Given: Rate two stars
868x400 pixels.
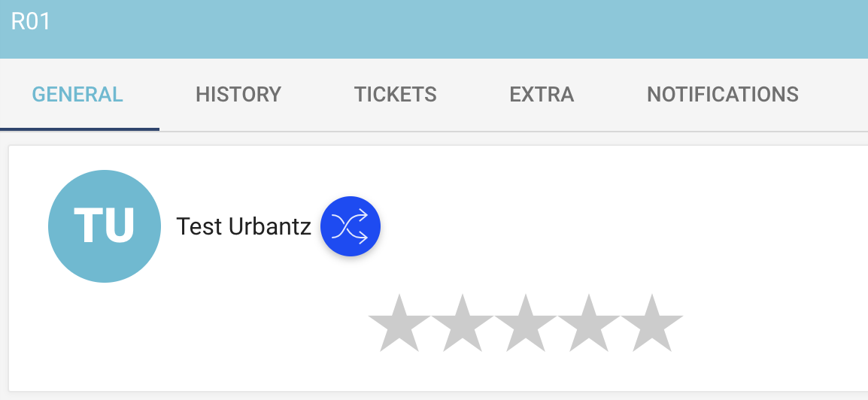Looking at the screenshot, I should (463, 323).
